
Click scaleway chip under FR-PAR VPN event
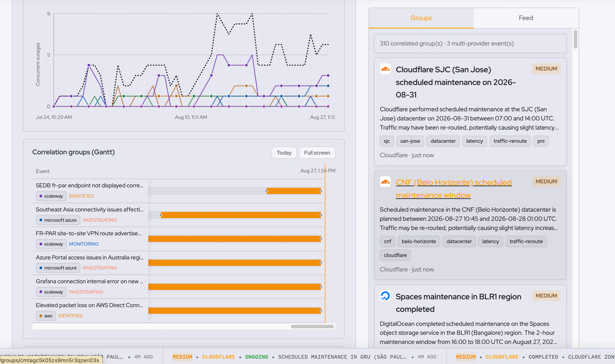(51, 244)
